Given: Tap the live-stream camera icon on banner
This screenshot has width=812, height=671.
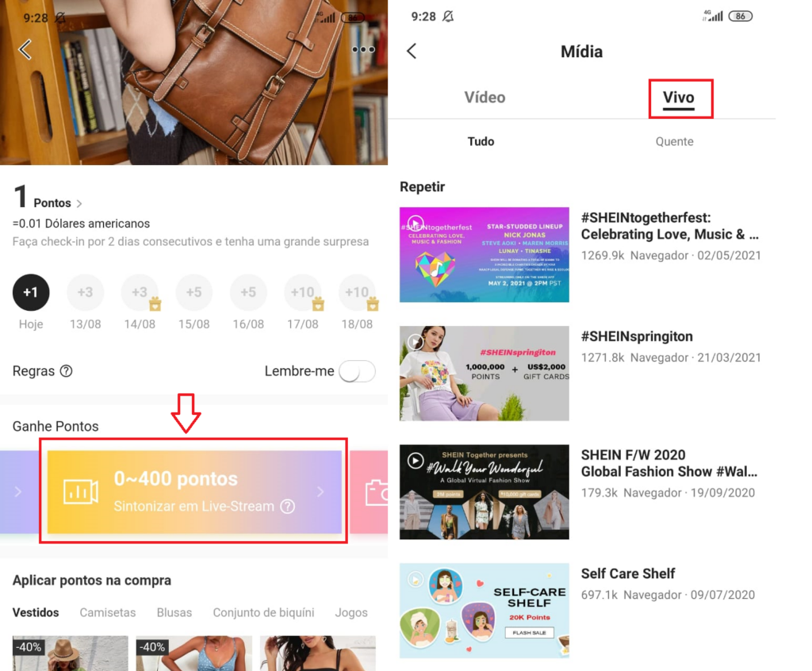Looking at the screenshot, I should coord(80,491).
